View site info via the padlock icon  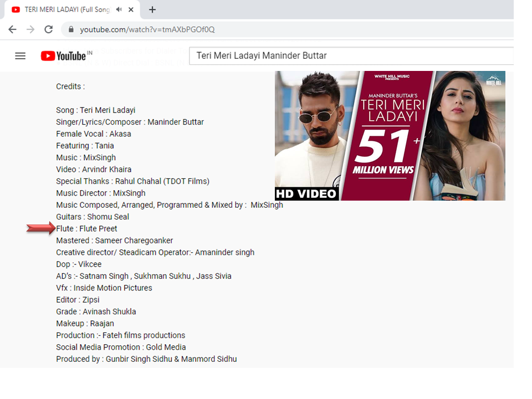point(71,29)
